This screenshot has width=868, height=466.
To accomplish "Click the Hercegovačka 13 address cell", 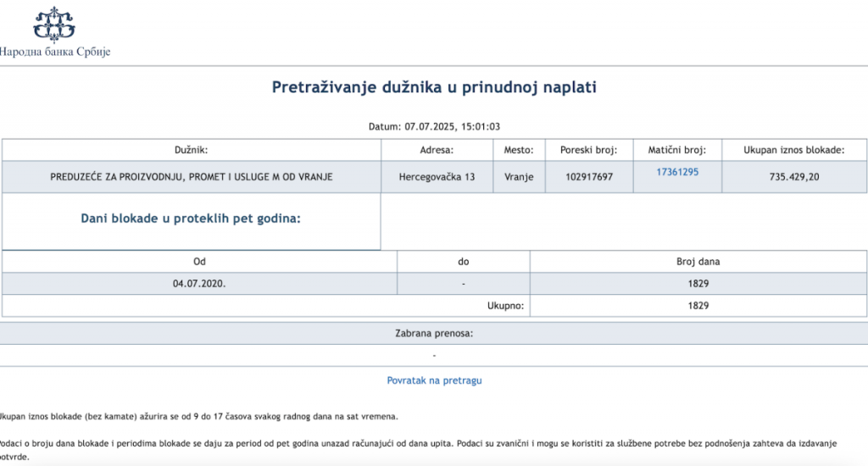I will tap(437, 177).
